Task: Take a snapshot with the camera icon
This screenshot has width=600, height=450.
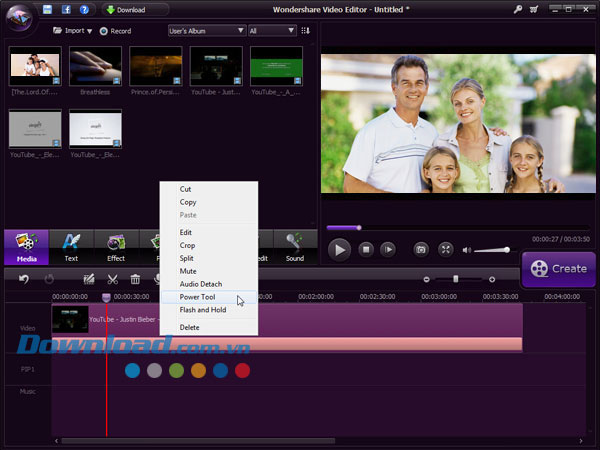Action: pyautogui.click(x=421, y=249)
